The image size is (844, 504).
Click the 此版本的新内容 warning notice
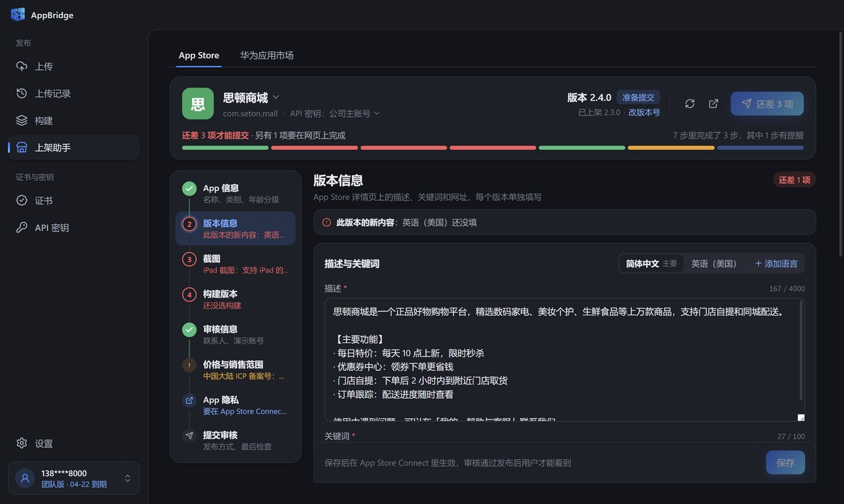(x=565, y=222)
